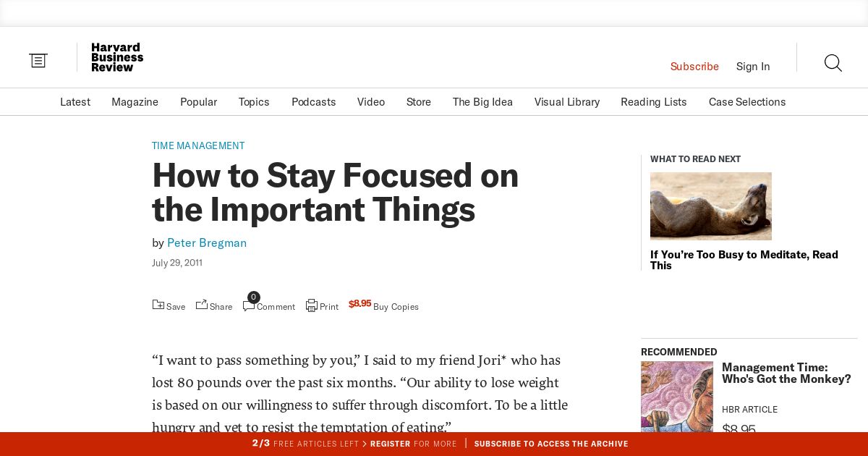Click the article title 'How to Stay Focused'
Screen dimensions: 868x456
336,193
